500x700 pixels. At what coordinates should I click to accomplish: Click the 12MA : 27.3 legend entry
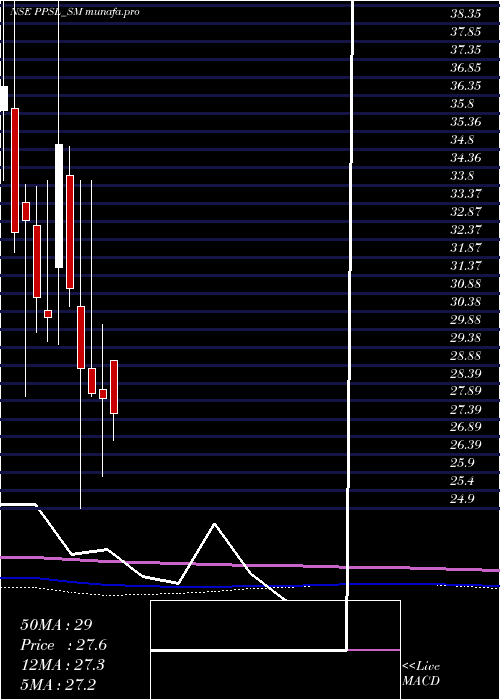point(62,665)
